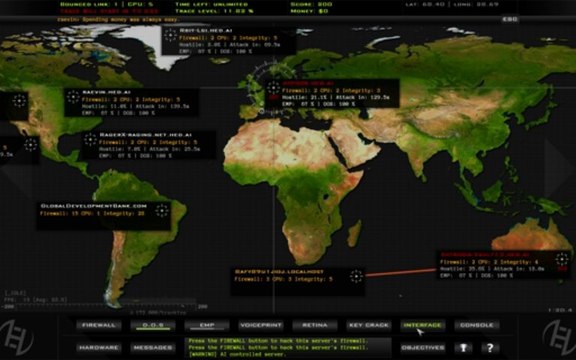This screenshot has width=576, height=360.
Task: Click the Score: 200 readout
Action: point(312,4)
